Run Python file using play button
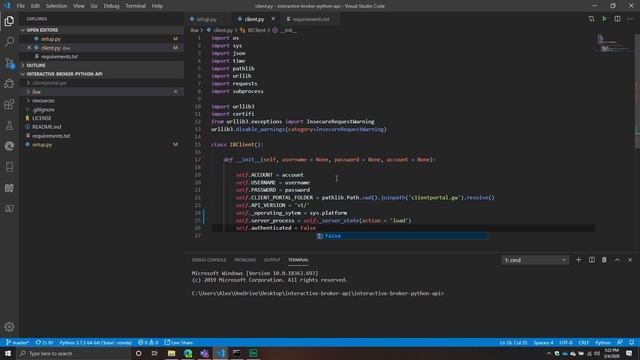This screenshot has width=640, height=360. [604, 19]
